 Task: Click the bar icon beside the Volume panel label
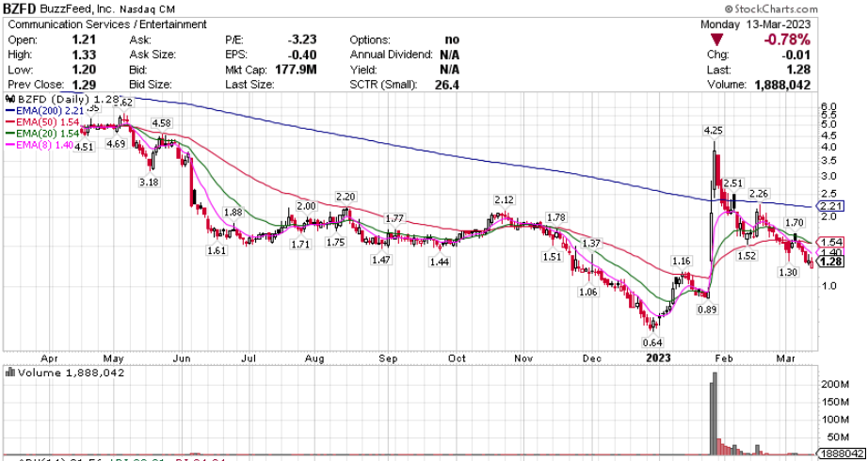click(x=10, y=373)
